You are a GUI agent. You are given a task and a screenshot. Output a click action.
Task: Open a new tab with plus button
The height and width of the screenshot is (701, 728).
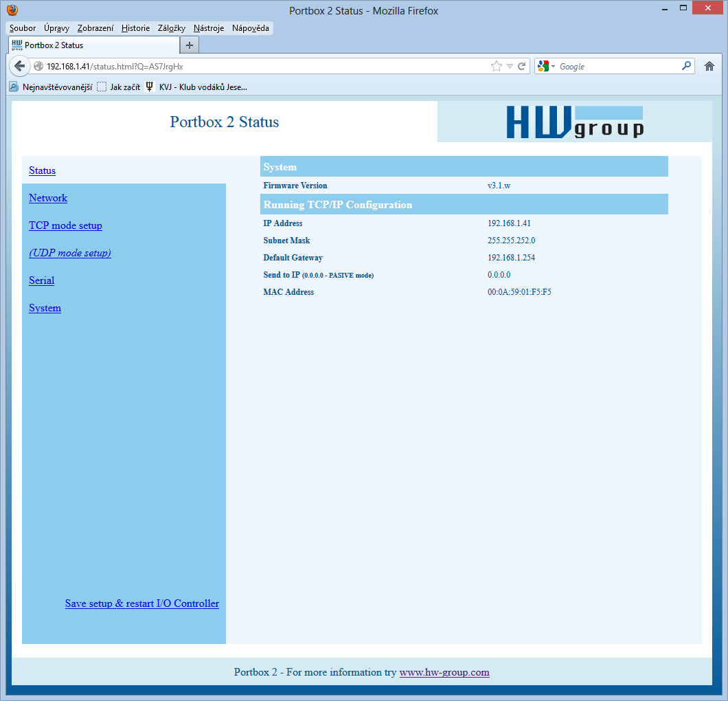tap(190, 45)
